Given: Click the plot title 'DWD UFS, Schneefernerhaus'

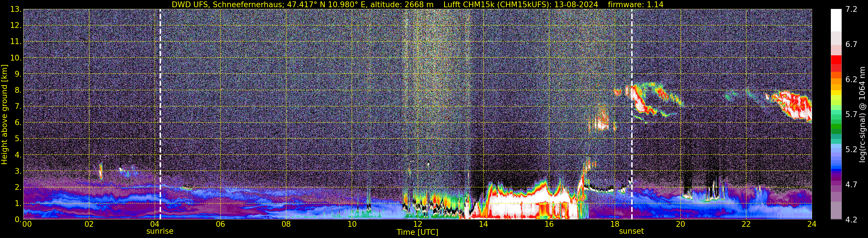Looking at the screenshot, I should point(228,5).
